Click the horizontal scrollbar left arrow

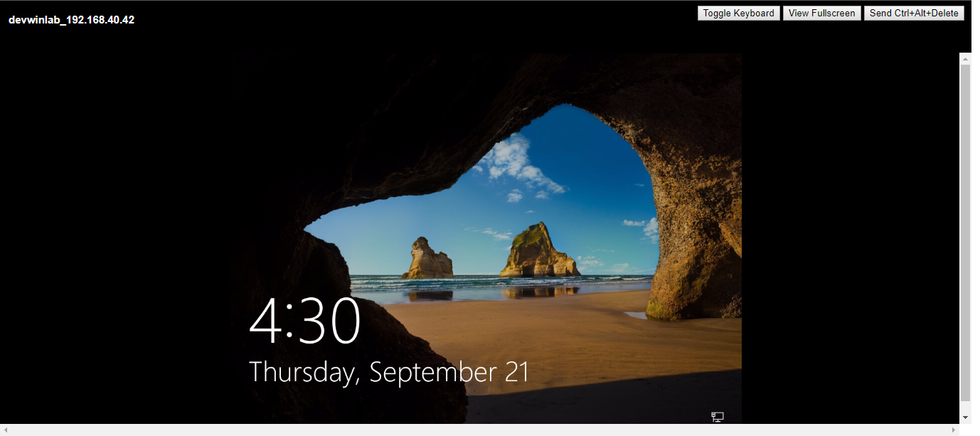pyautogui.click(x=6, y=430)
